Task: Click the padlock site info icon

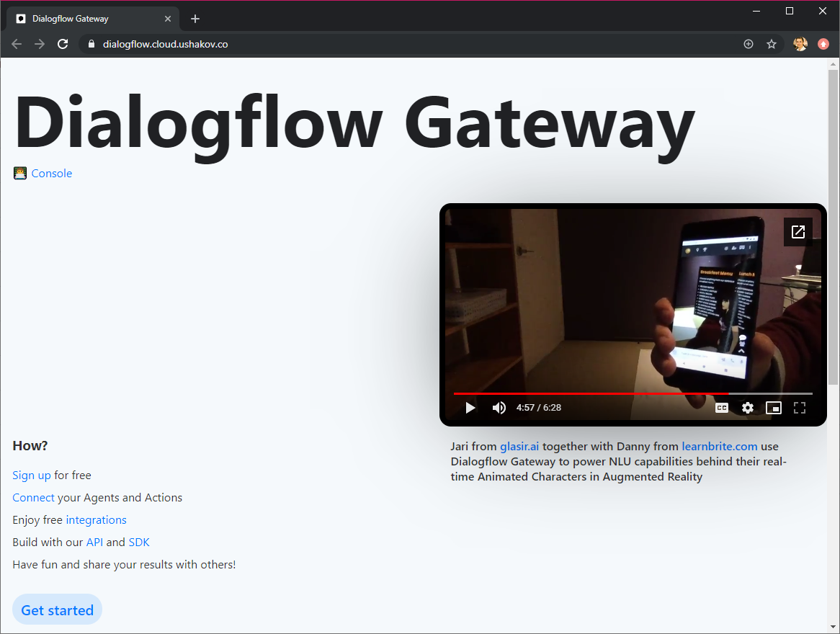Action: [91, 44]
